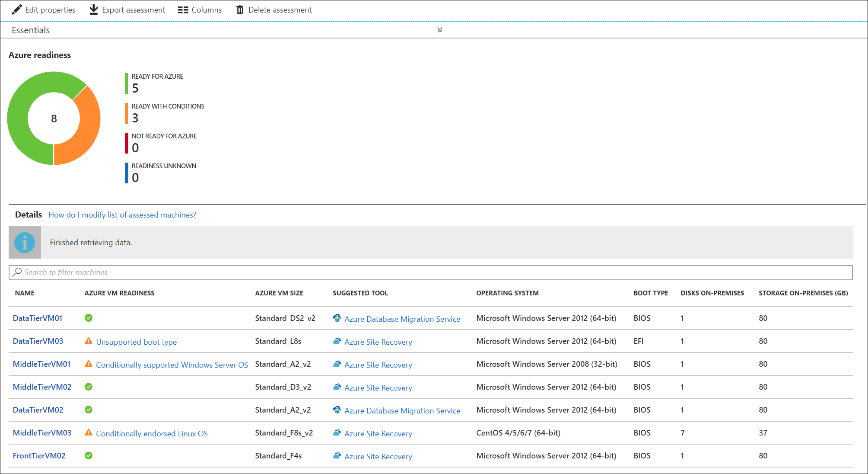
Task: Click the info icon in the data retrieval banner
Action: [25, 242]
